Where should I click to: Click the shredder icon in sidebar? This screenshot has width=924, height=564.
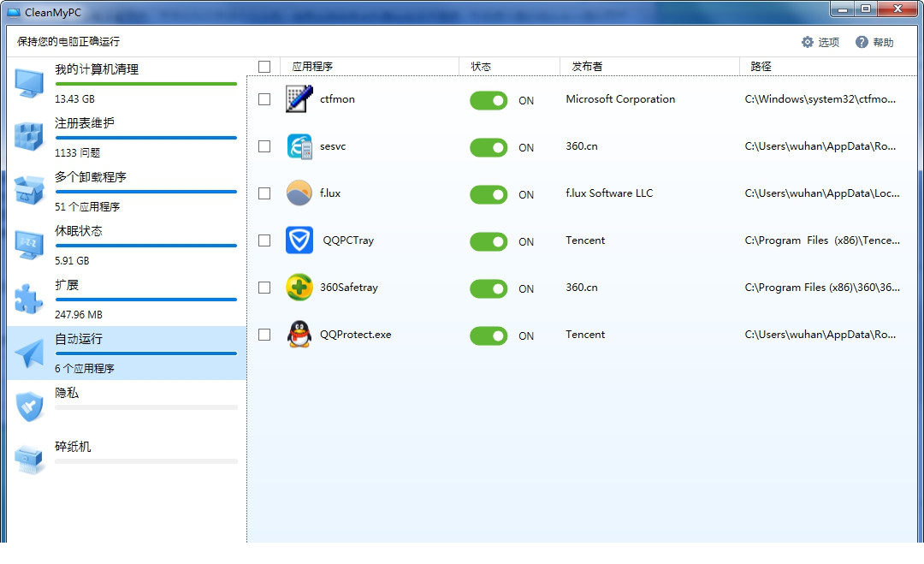coord(29,460)
